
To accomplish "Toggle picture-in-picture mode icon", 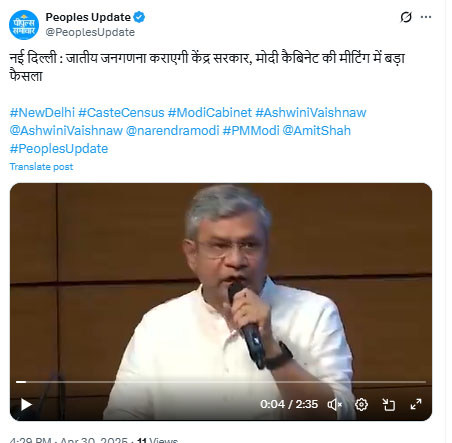I will coord(388,405).
